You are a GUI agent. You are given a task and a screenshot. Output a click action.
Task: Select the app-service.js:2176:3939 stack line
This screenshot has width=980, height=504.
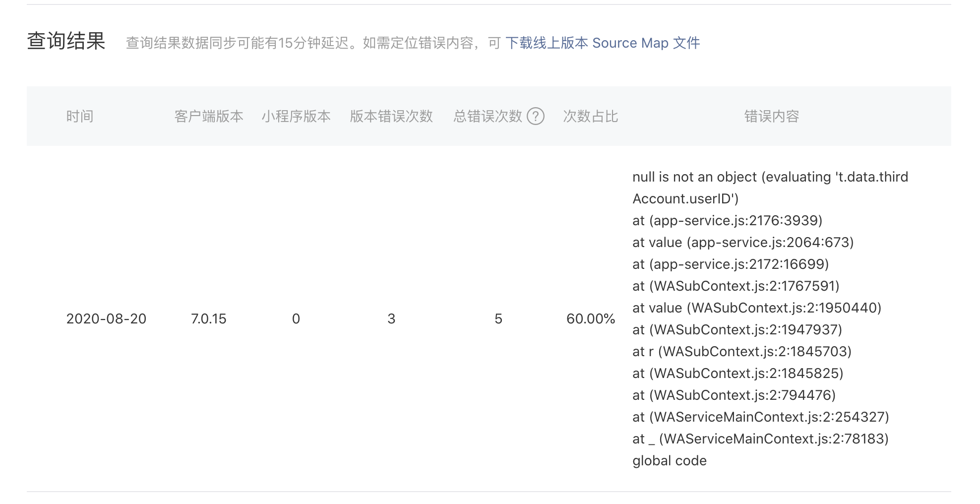(x=728, y=221)
